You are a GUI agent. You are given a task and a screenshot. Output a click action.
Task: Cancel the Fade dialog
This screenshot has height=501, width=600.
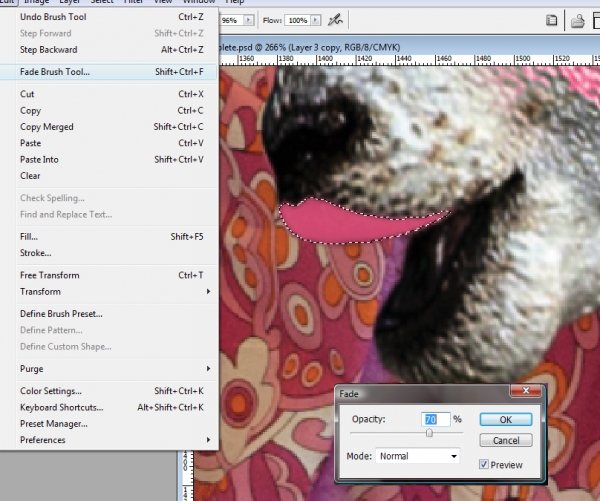[506, 441]
